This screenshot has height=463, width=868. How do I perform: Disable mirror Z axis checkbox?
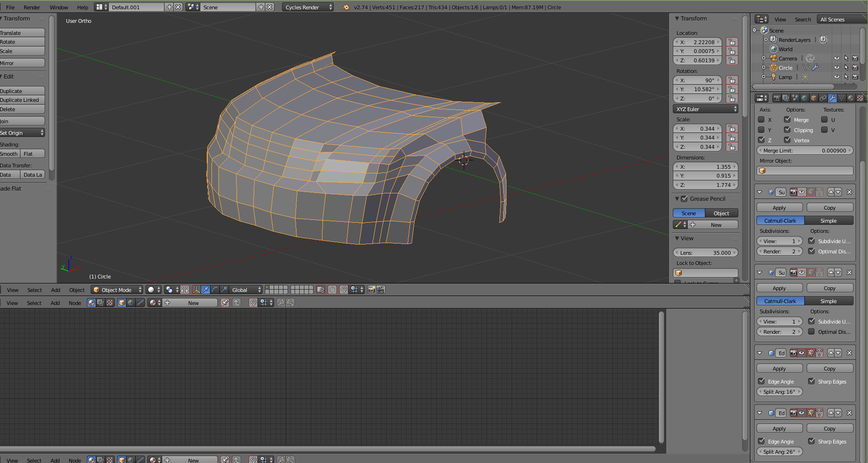tap(761, 140)
